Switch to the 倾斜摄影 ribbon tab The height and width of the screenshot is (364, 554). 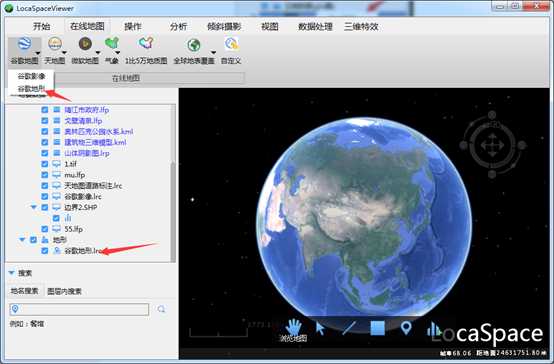[224, 27]
